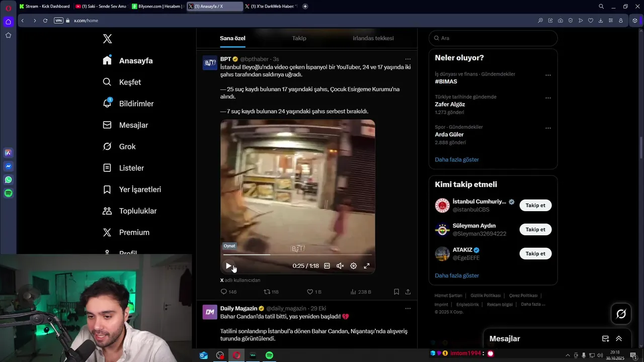The width and height of the screenshot is (644, 362).
Task: Open Outlook from the taskbar
Action: click(x=204, y=355)
